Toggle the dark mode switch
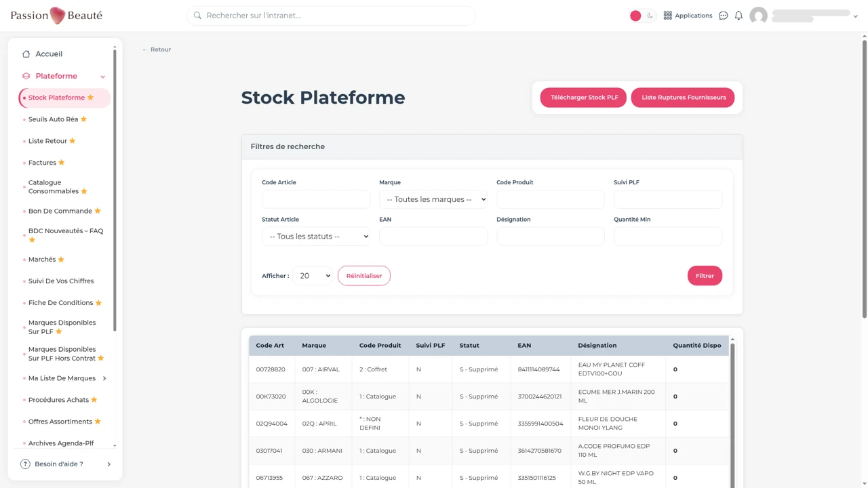 (x=643, y=16)
